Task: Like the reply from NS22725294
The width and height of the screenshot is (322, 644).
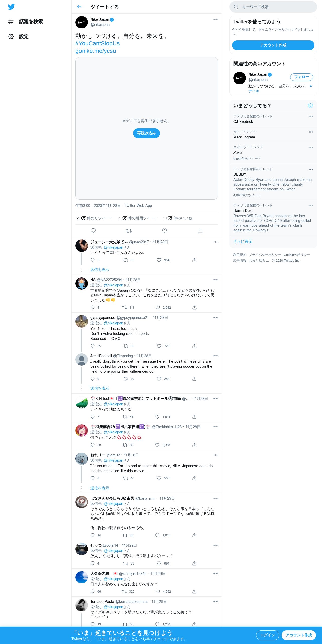Action: click(158, 307)
